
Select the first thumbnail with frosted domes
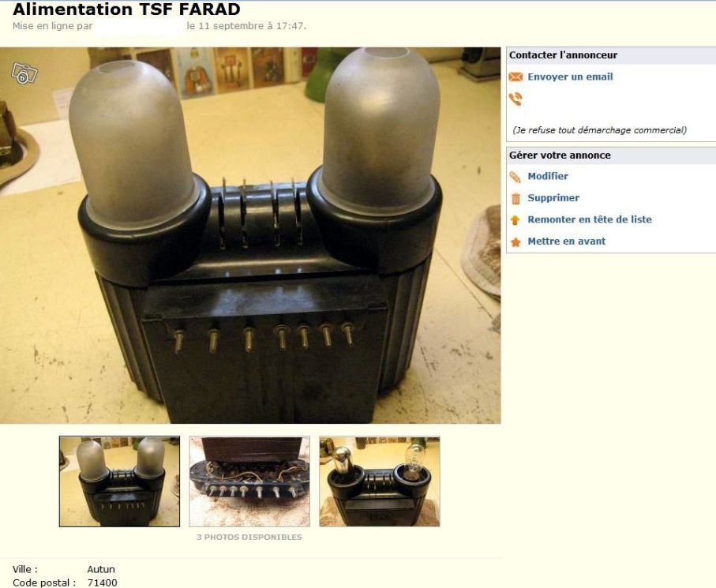[119, 481]
